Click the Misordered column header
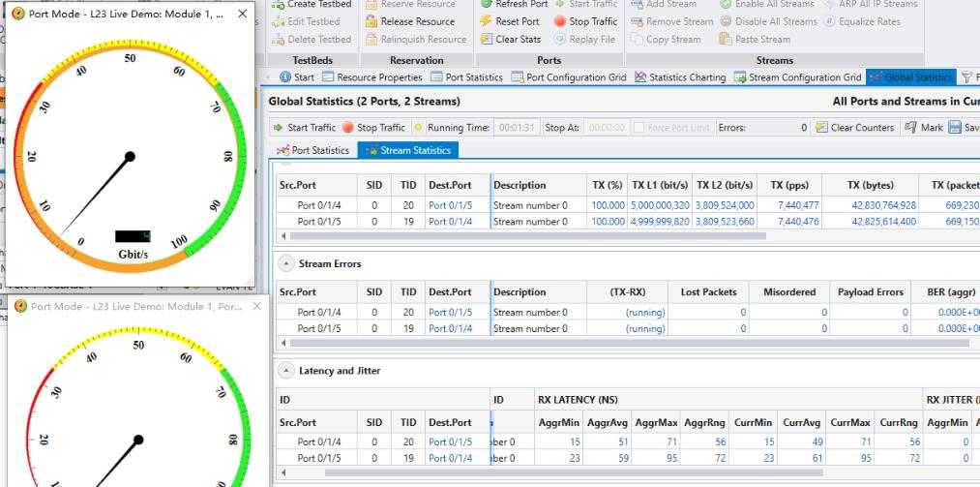 pyautogui.click(x=789, y=292)
